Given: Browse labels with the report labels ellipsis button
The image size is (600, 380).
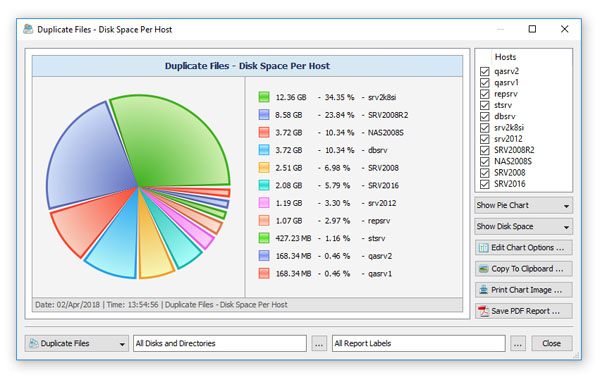Looking at the screenshot, I should (x=517, y=343).
